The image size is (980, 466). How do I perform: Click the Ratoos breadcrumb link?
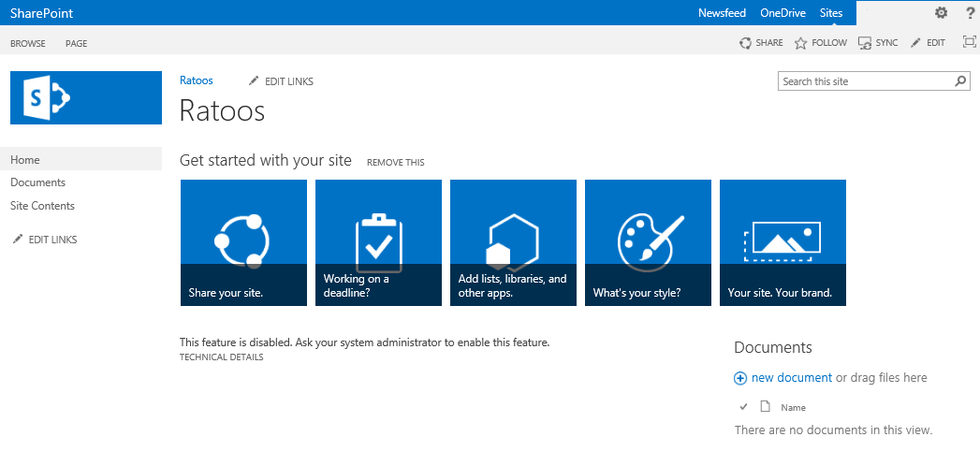[x=197, y=80]
